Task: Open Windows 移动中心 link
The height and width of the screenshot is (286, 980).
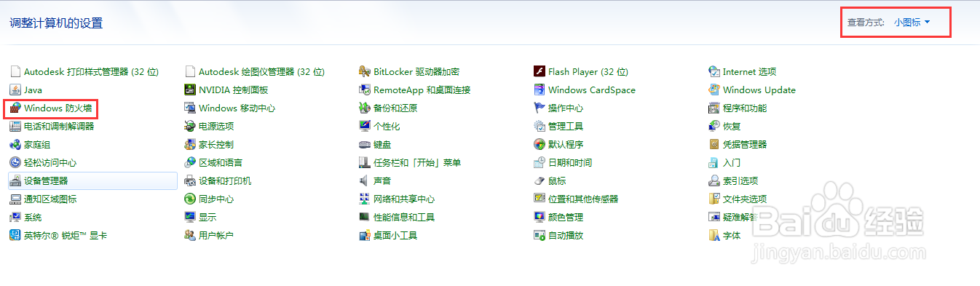Action: click(237, 108)
